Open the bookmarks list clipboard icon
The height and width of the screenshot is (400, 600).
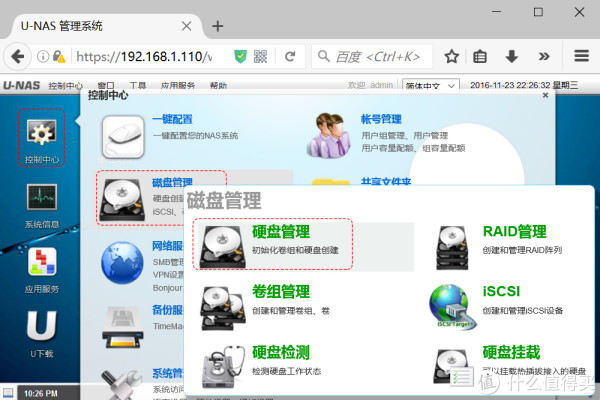[480, 57]
